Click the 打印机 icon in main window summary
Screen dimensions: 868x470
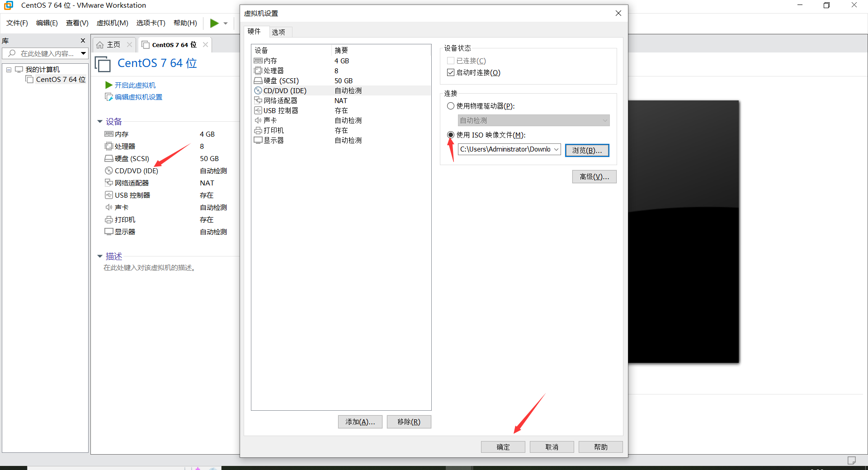pos(109,219)
